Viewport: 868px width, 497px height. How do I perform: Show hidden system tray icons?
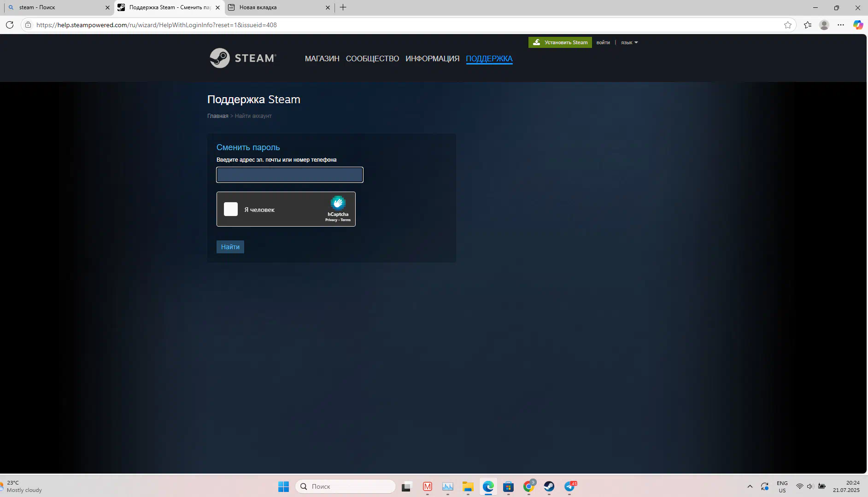point(750,486)
